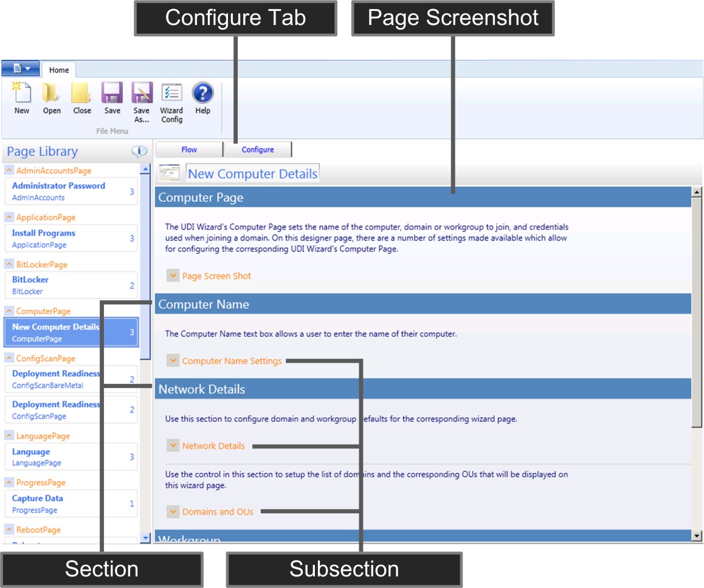Switch to the Flow tab
Image resolution: width=704 pixels, height=588 pixels.
click(189, 149)
